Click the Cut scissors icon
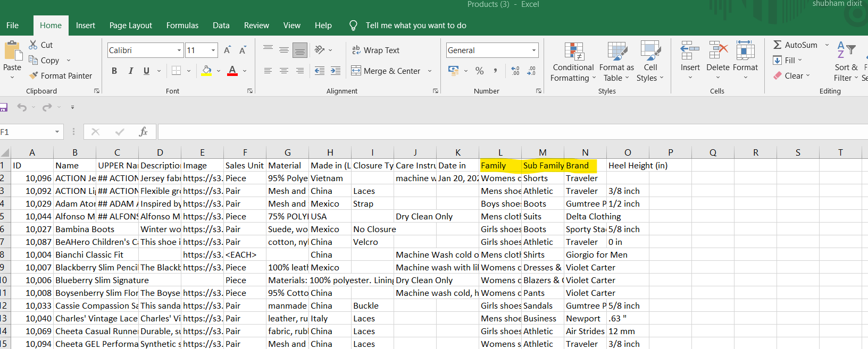The height and width of the screenshot is (349, 868). (33, 45)
